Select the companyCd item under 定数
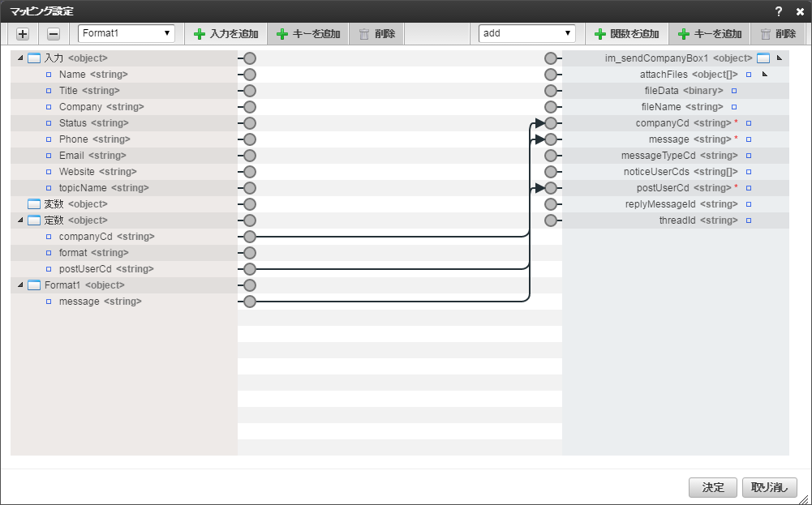 92,236
